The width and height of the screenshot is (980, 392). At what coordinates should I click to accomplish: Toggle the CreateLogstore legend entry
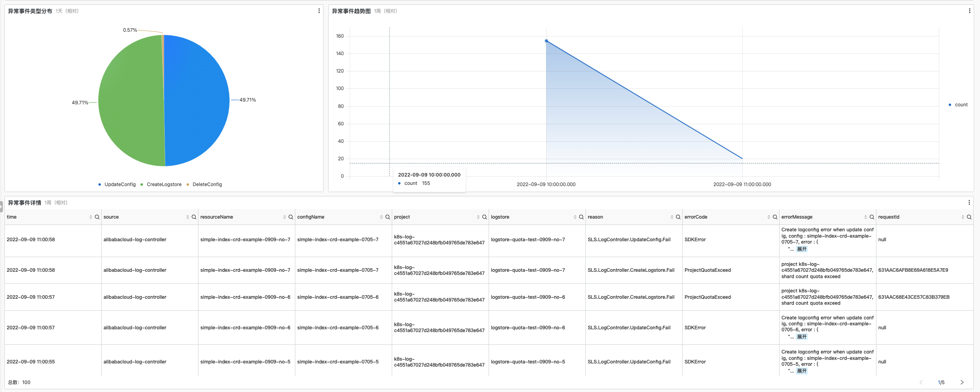coord(163,184)
